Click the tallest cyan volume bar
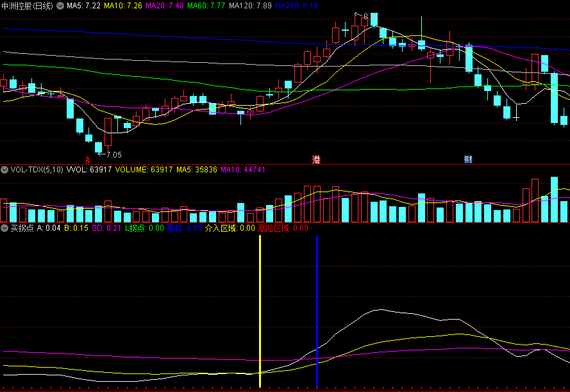Image resolution: width=570 pixels, height=392 pixels. 554,199
